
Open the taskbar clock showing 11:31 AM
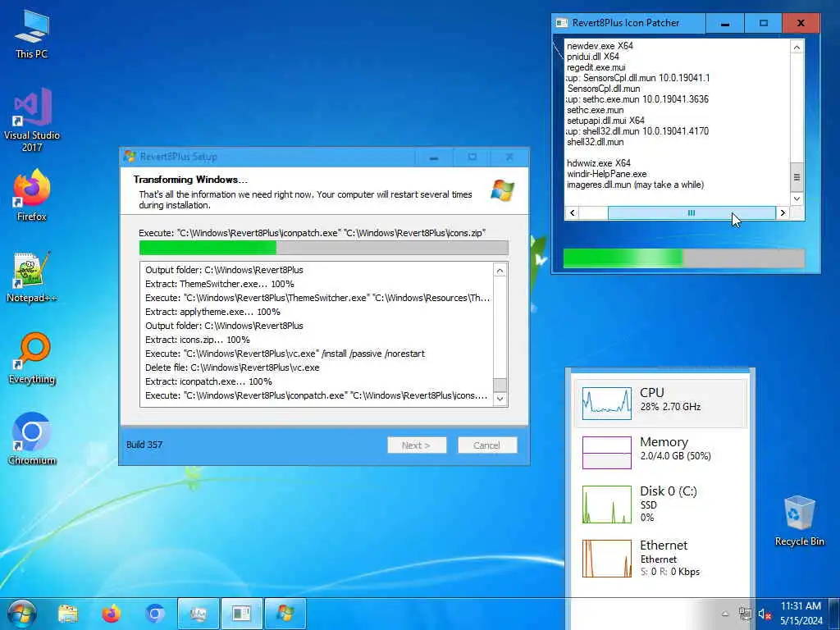click(x=801, y=614)
